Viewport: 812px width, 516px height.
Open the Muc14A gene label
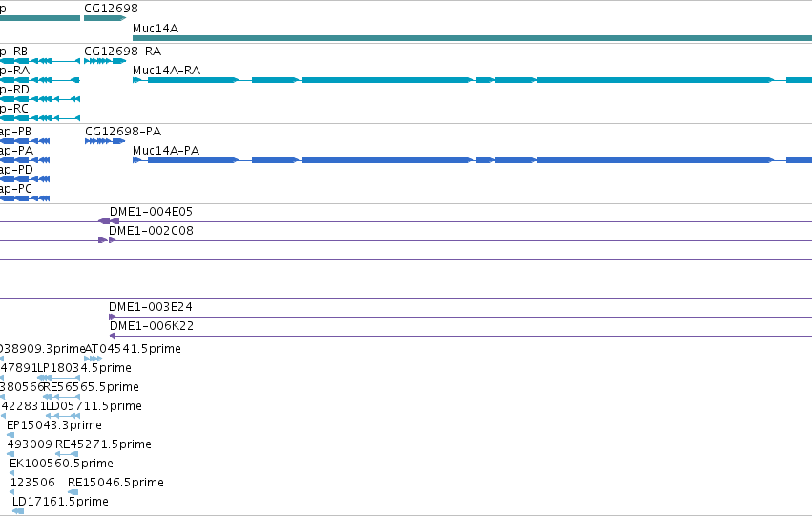point(156,29)
